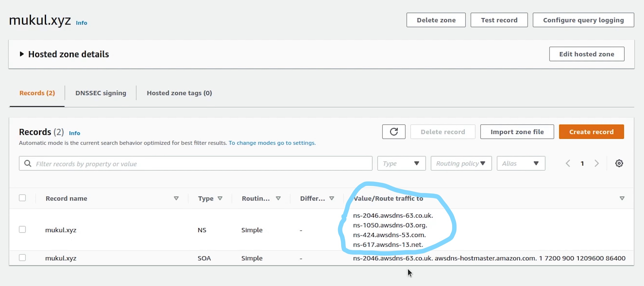The image size is (644, 286).
Task: Open the records table settings gear
Action: (619, 163)
